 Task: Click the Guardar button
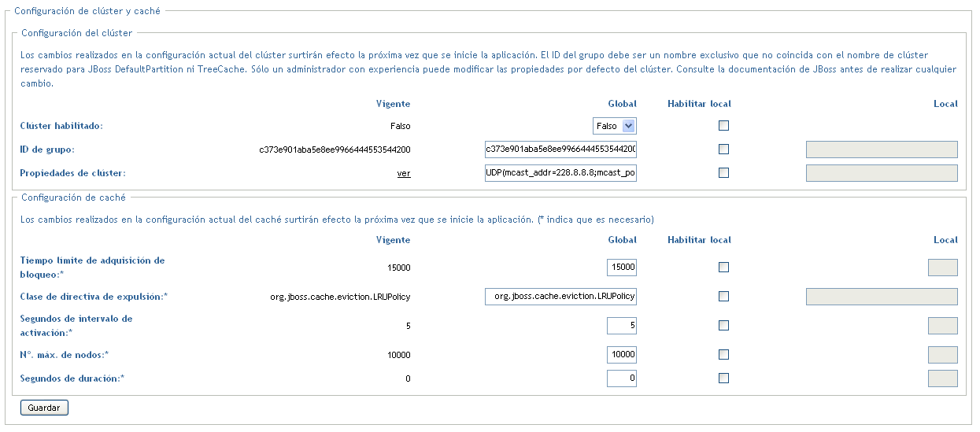[x=44, y=408]
